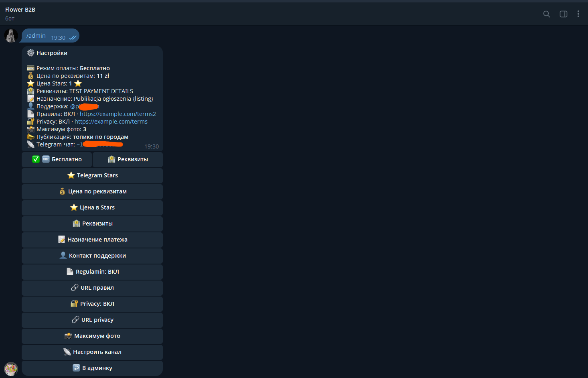The width and height of the screenshot is (588, 378).
Task: Open the https://example.com/terms privacy link
Action: (111, 122)
